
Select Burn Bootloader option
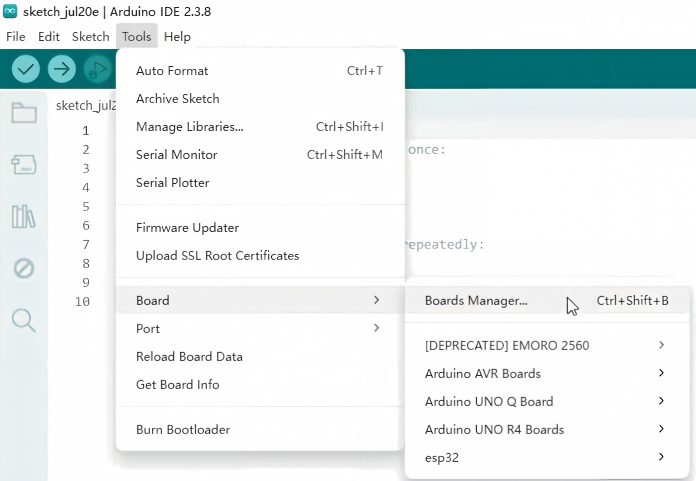pos(260,430)
